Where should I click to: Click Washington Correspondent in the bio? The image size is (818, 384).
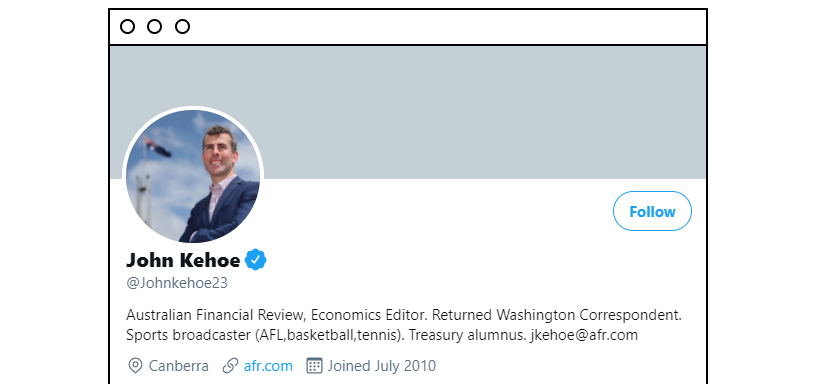[589, 315]
